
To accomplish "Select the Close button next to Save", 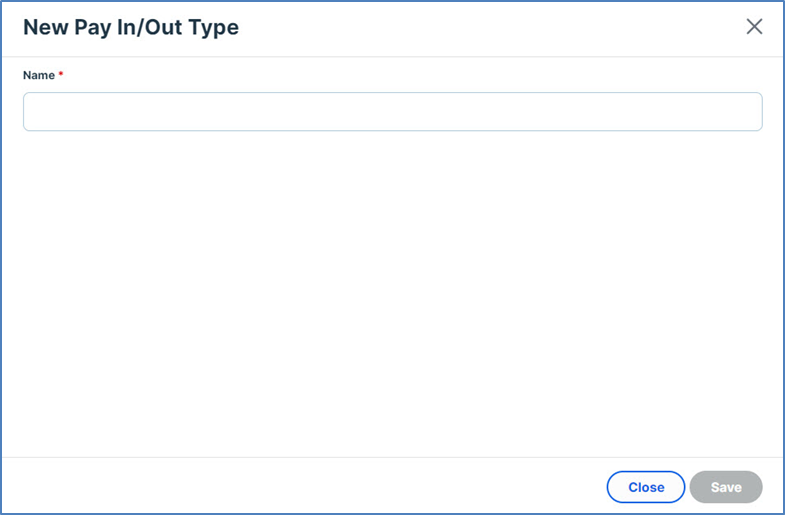I will point(646,487).
